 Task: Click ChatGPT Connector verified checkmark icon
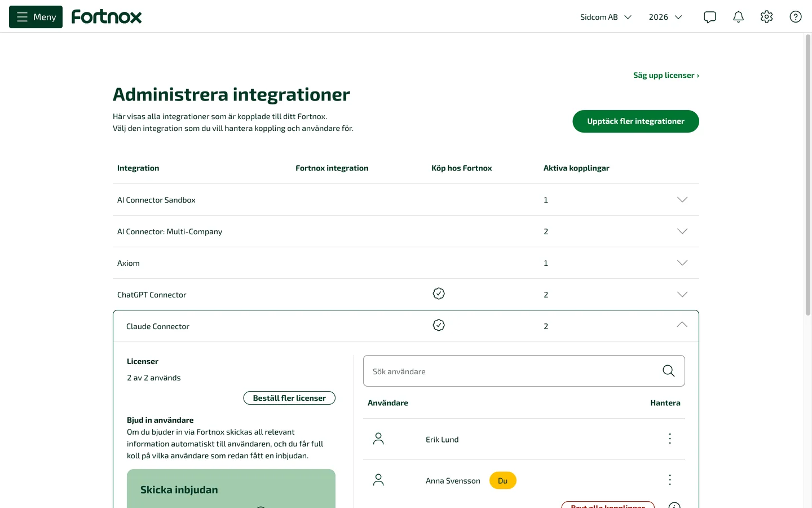click(x=439, y=294)
